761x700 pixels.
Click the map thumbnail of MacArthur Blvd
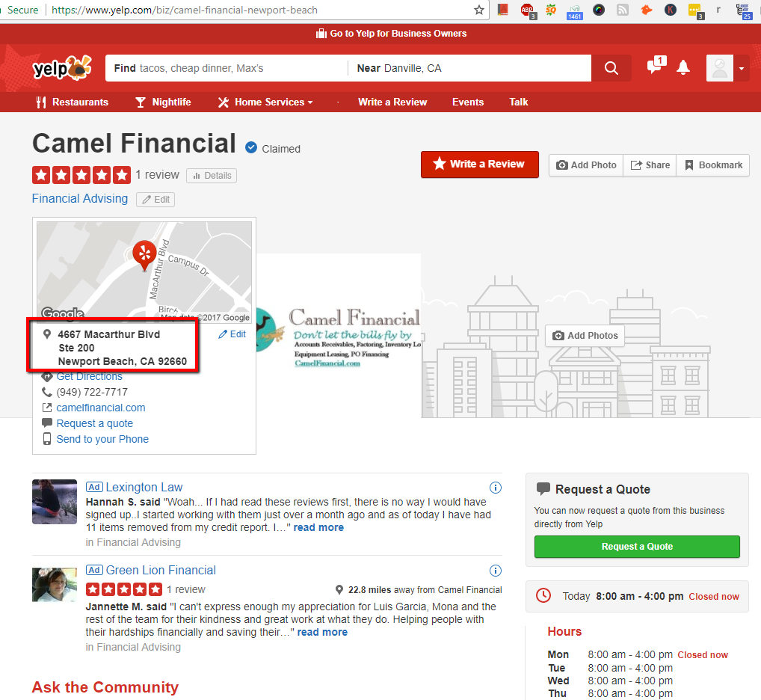pyautogui.click(x=144, y=271)
